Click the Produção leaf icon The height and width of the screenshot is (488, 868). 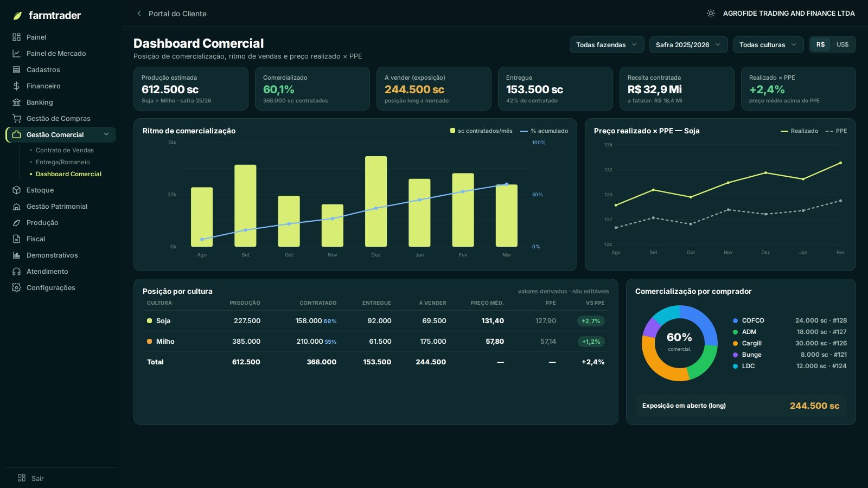click(x=16, y=223)
